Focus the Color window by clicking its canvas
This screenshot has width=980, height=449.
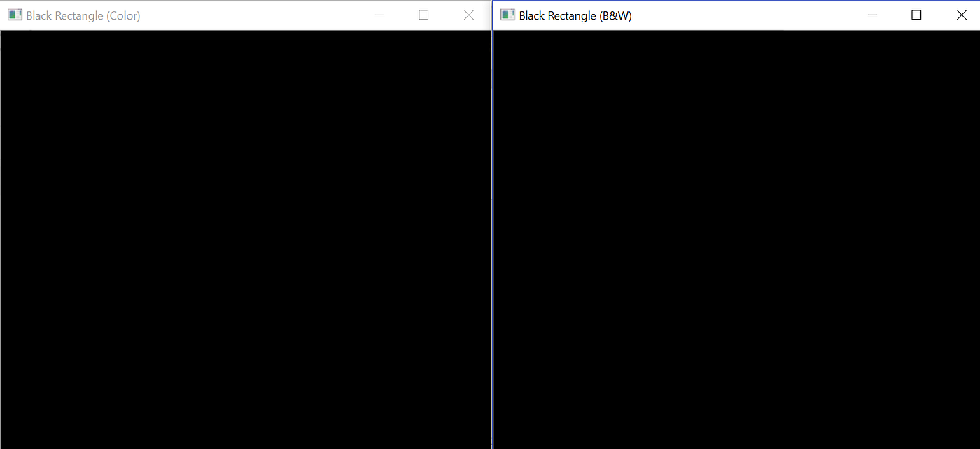pyautogui.click(x=245, y=238)
